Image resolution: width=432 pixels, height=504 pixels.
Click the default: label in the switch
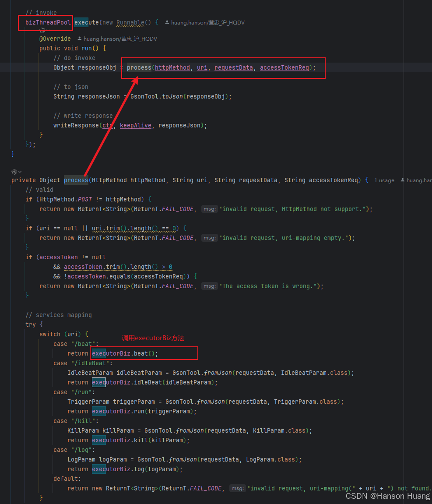tap(67, 479)
